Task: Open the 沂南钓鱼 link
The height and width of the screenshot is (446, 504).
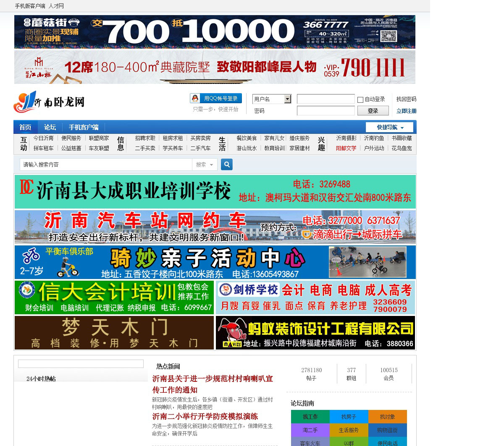Action: pos(374,138)
